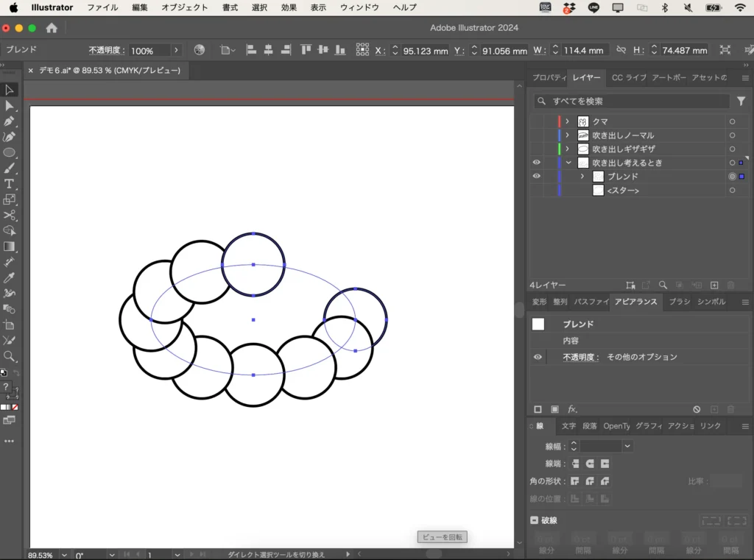This screenshot has width=754, height=560.
Task: Open the 線幅 stroke weight dropdown
Action: (627, 446)
